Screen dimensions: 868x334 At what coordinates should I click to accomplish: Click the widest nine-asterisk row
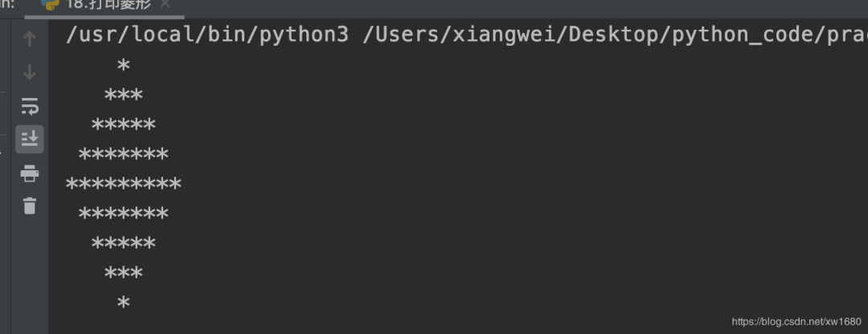[x=123, y=185]
